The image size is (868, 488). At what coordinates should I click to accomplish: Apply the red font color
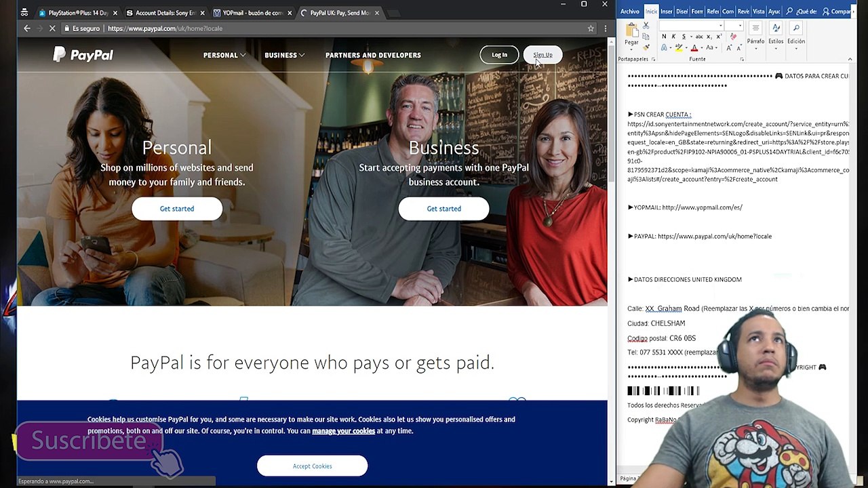[x=694, y=47]
